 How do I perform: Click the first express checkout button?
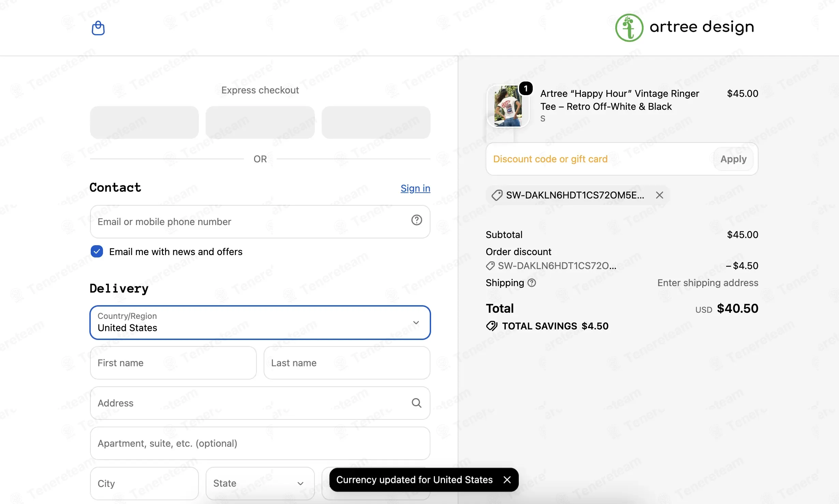click(x=144, y=122)
